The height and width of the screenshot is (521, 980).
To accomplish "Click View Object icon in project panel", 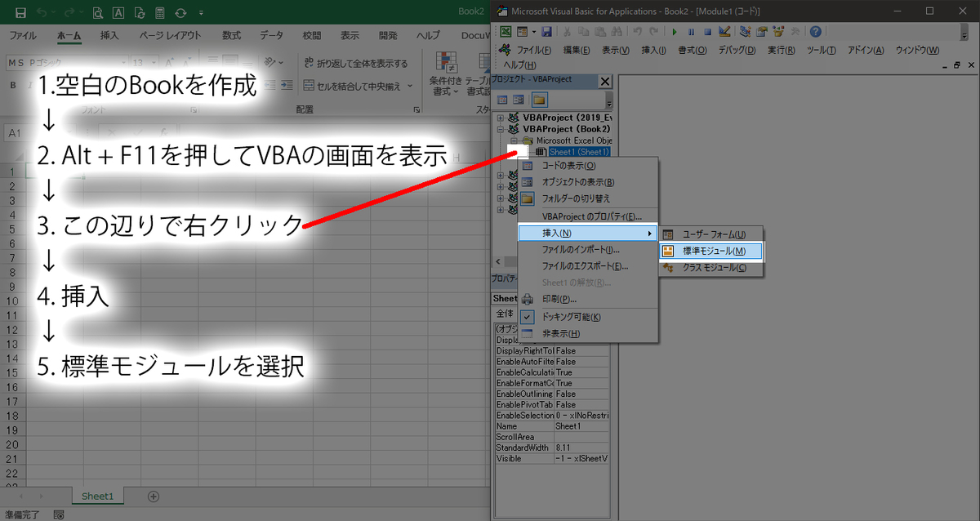I will tap(519, 100).
